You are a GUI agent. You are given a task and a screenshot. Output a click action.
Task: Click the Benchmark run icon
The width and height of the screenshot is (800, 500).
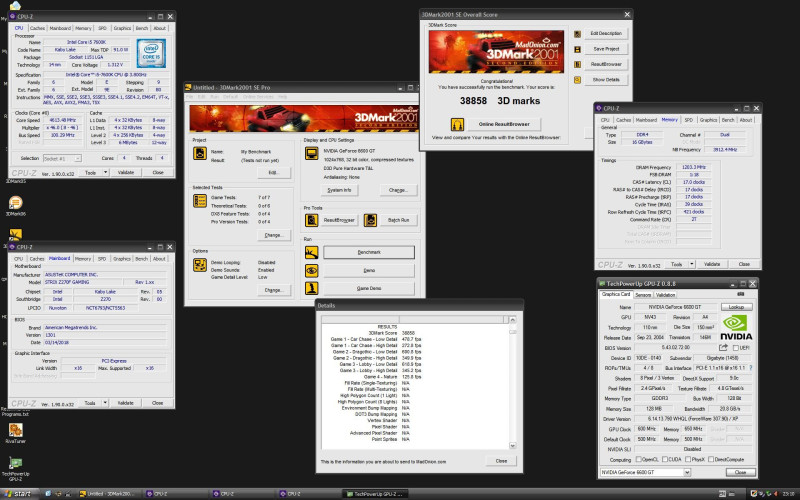[x=311, y=253]
